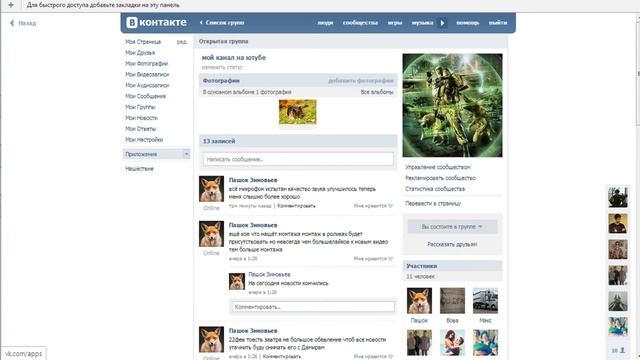Like the microphone post with heart icon
The image size is (640, 360).
coord(391,206)
